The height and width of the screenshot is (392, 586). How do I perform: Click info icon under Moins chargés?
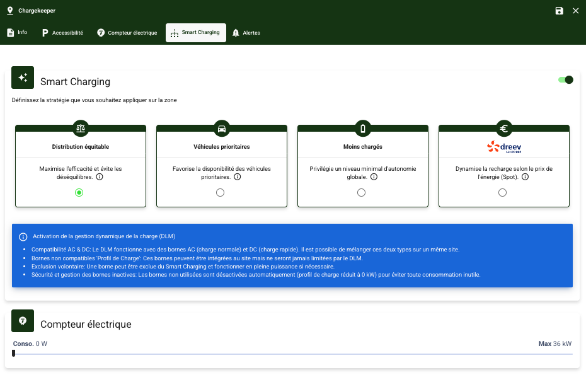pyautogui.click(x=374, y=177)
